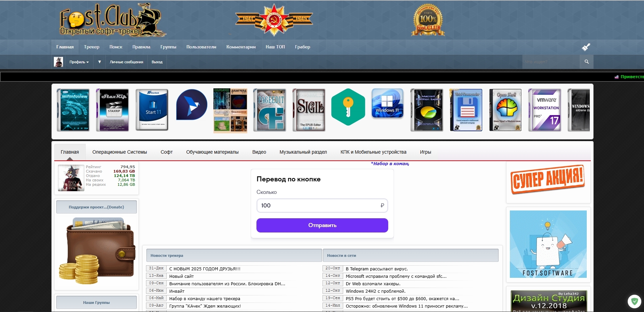Click the Сколько amount field with 100
Screen dimensions: 644x312
[322, 205]
